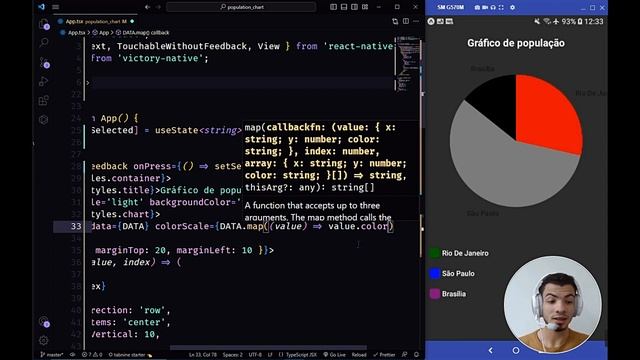Enter fullscreen in phone mirror window
This screenshot has height=360, width=640.
point(501,7)
